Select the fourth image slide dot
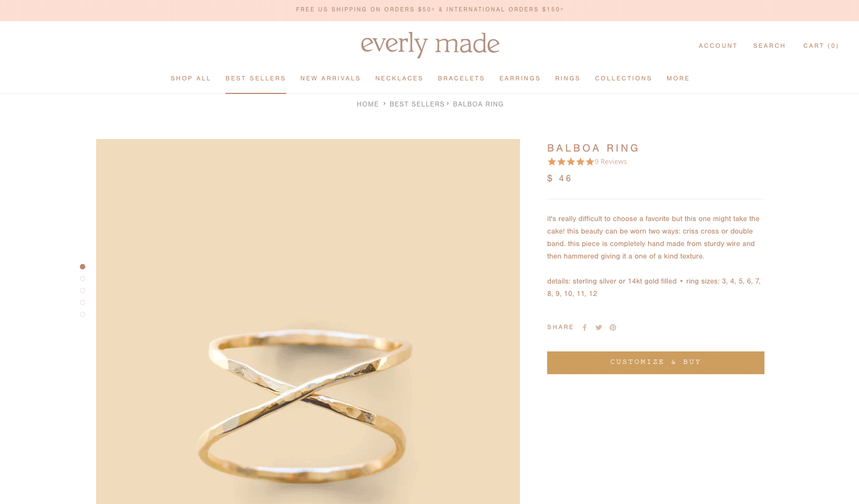Viewport: 859px width, 504px height. coord(83,303)
